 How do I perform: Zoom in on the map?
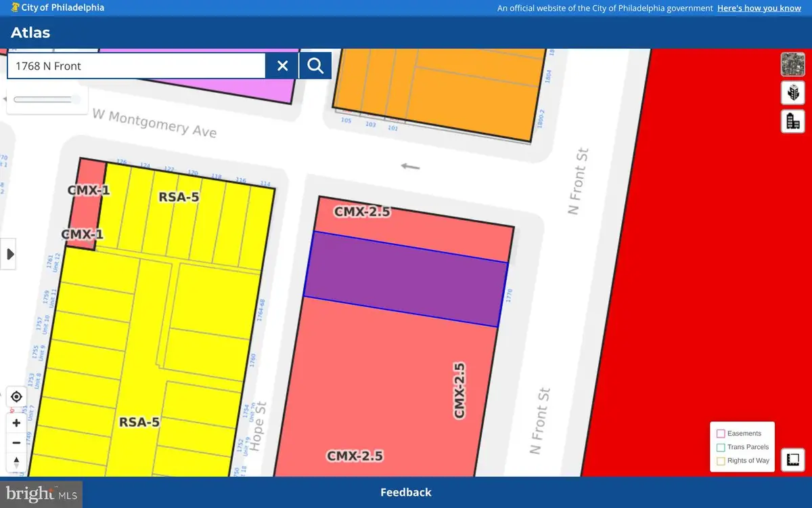click(17, 423)
